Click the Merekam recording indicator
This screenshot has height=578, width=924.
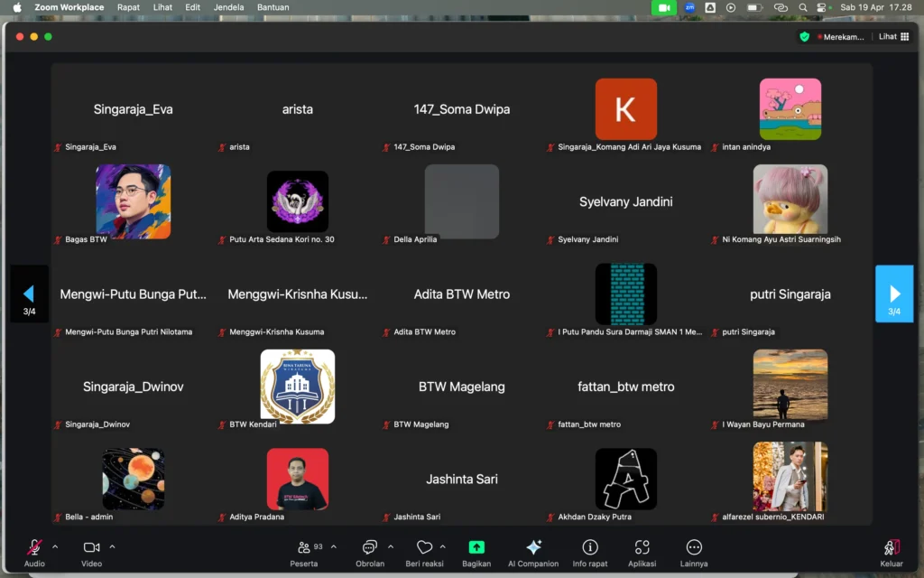841,36
